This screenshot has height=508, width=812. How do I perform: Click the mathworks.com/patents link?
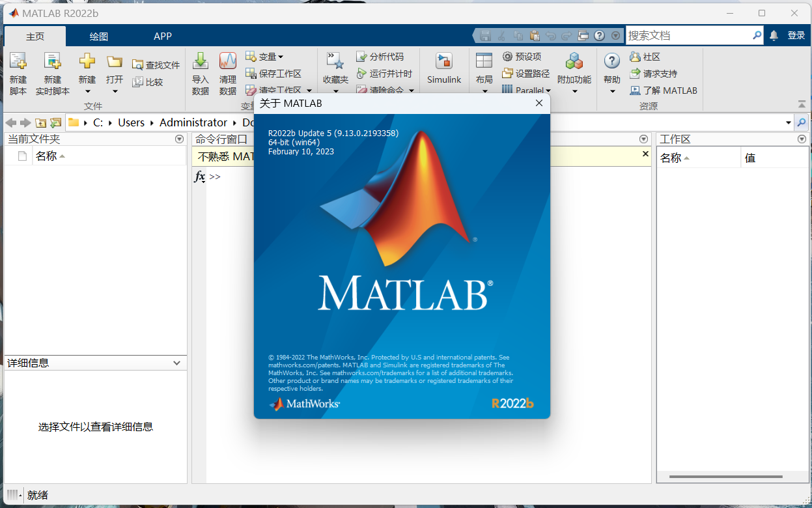click(x=303, y=365)
